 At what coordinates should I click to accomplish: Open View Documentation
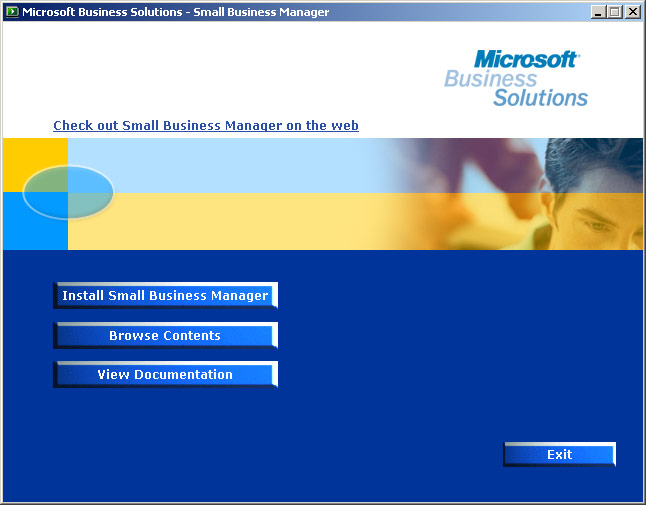165,374
